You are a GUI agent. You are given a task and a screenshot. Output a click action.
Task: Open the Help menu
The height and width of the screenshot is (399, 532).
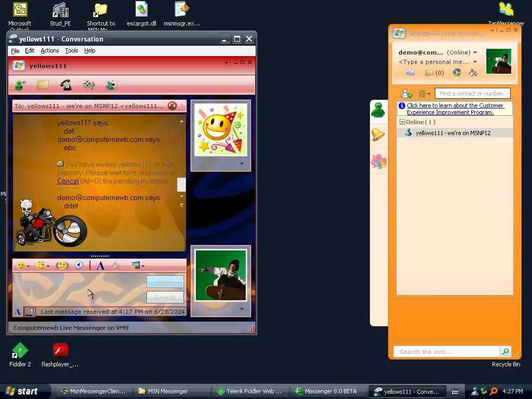click(x=89, y=50)
